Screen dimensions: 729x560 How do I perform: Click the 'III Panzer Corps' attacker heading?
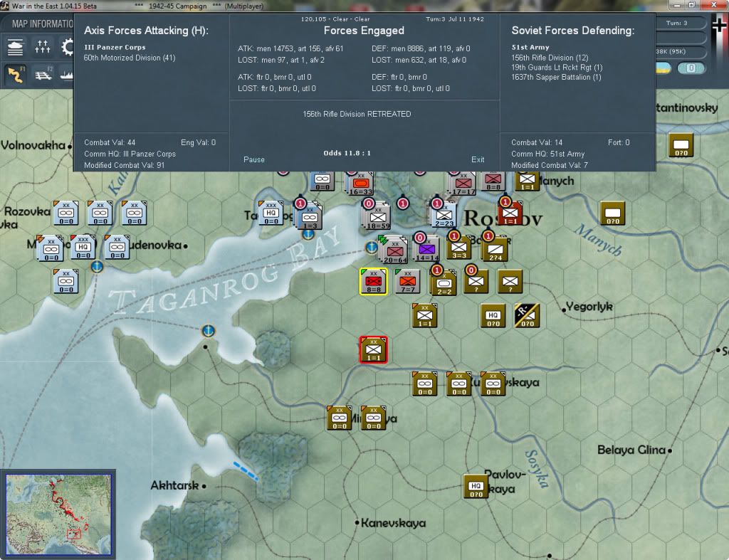115,48
